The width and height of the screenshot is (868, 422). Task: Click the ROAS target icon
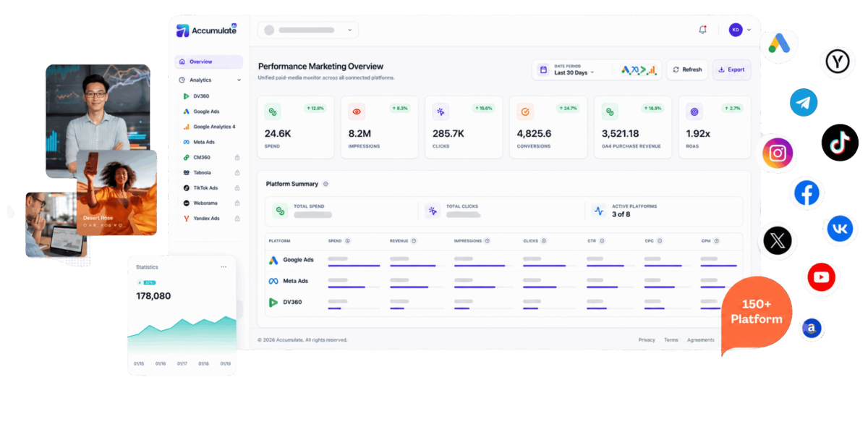(694, 111)
